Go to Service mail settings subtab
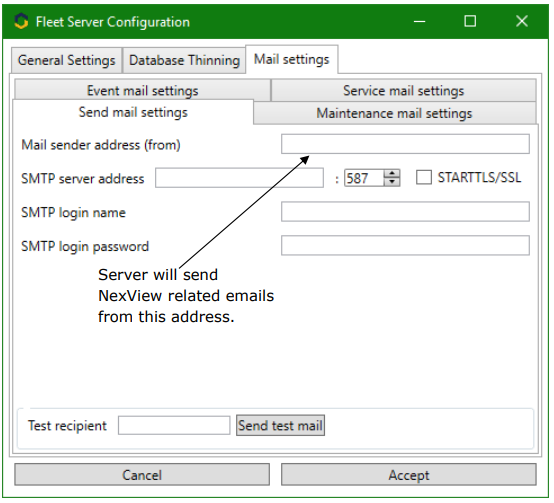 [403, 90]
